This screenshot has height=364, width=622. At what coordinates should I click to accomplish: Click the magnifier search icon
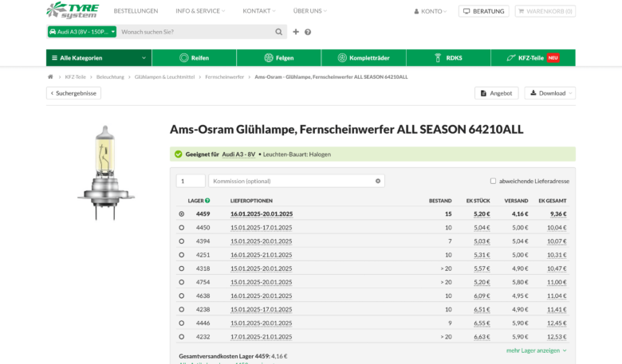(x=278, y=32)
